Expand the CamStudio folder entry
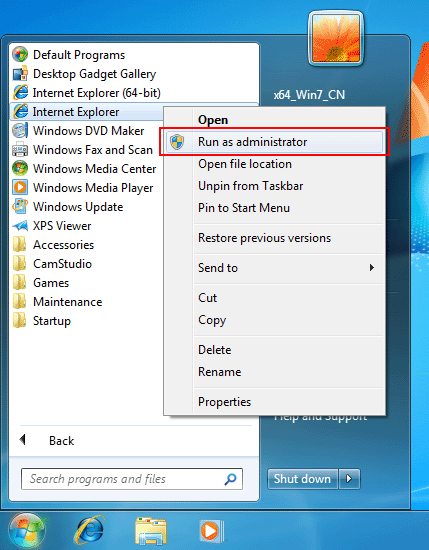429x550 pixels. click(62, 264)
